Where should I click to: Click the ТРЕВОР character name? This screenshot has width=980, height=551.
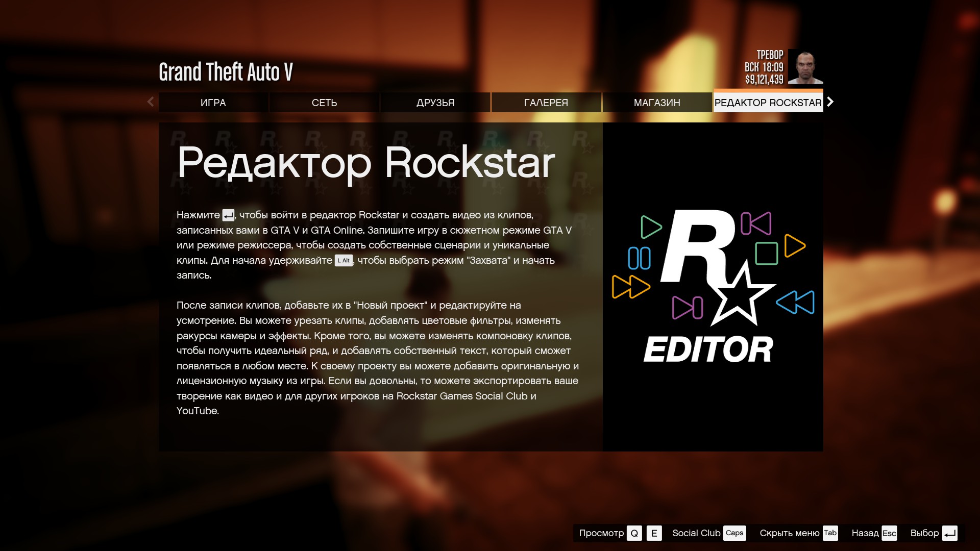[770, 55]
